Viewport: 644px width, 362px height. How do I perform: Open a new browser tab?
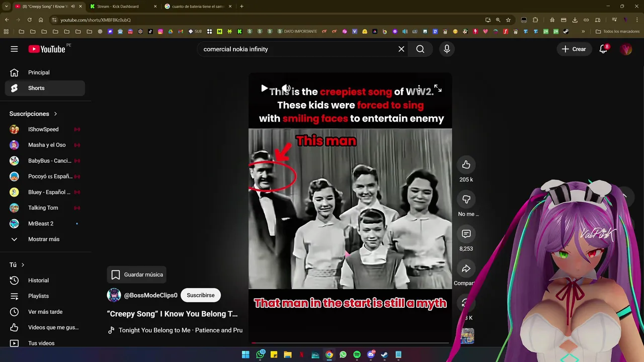click(x=242, y=7)
